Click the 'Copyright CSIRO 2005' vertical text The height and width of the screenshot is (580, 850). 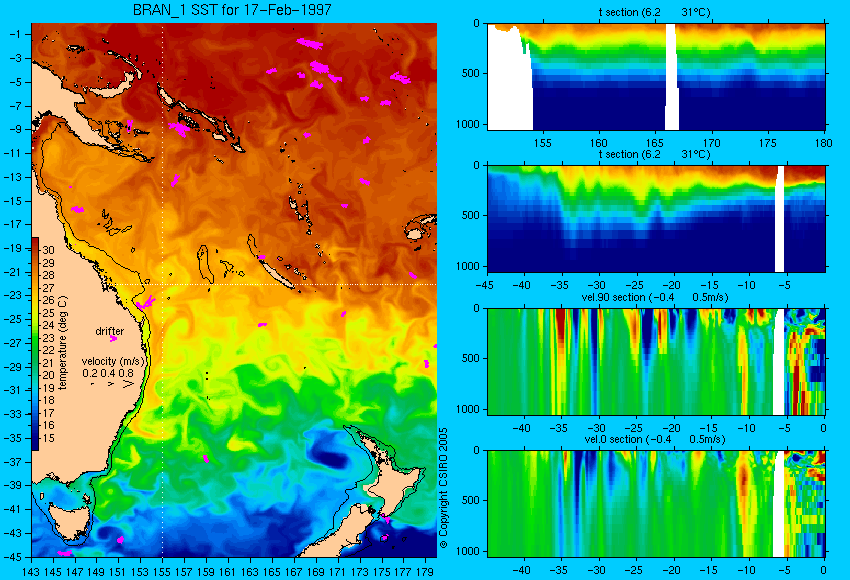coord(443,488)
